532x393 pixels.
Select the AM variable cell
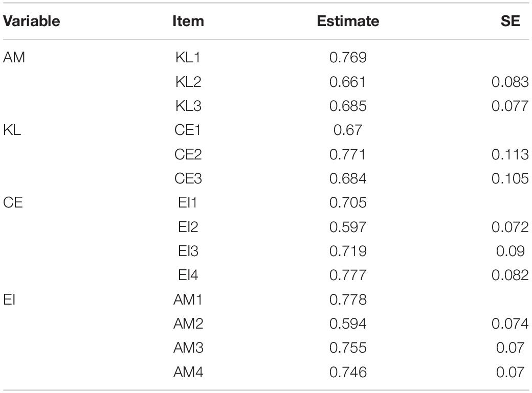coord(14,57)
